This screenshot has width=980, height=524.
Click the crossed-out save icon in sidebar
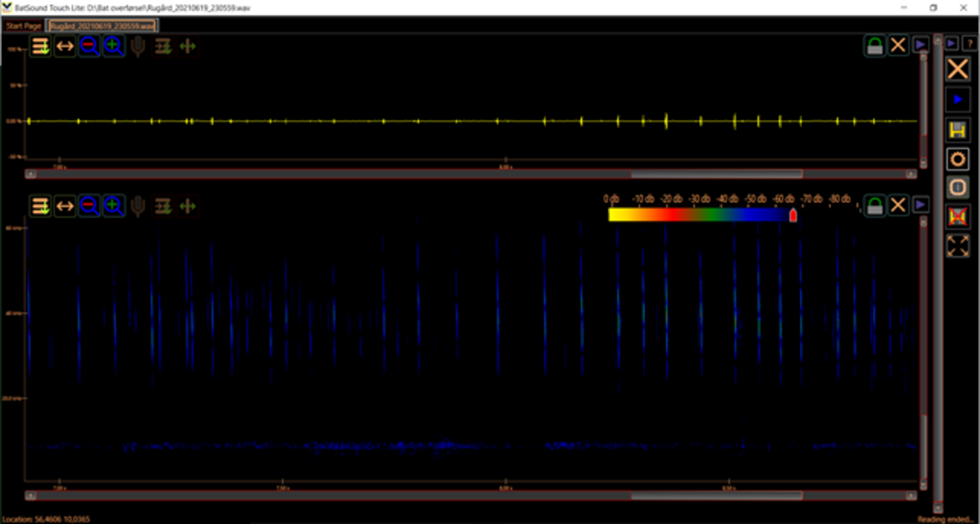957,217
